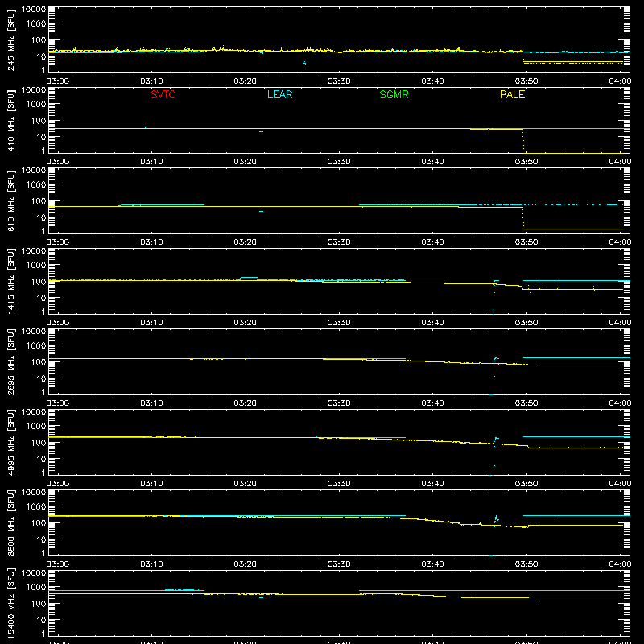The height and width of the screenshot is (644, 644).
Task: Click 03:10 tick under the 245 MHz plot
Action: coord(151,81)
